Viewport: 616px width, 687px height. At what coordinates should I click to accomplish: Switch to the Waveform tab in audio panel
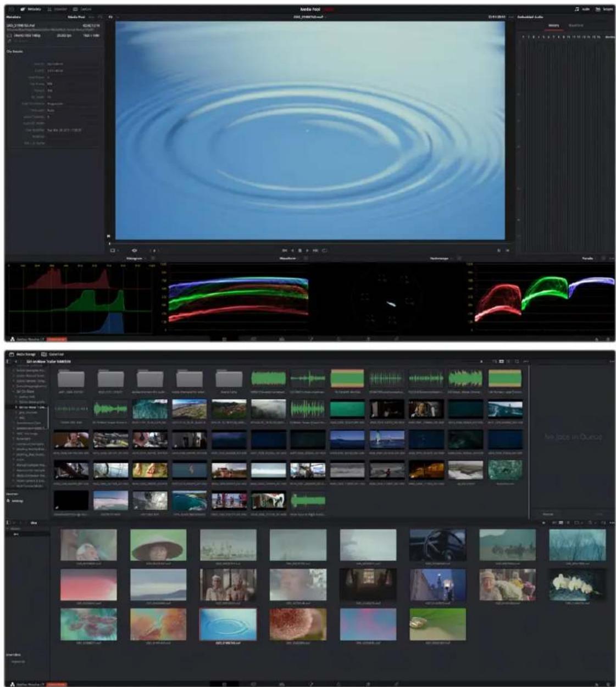click(575, 25)
